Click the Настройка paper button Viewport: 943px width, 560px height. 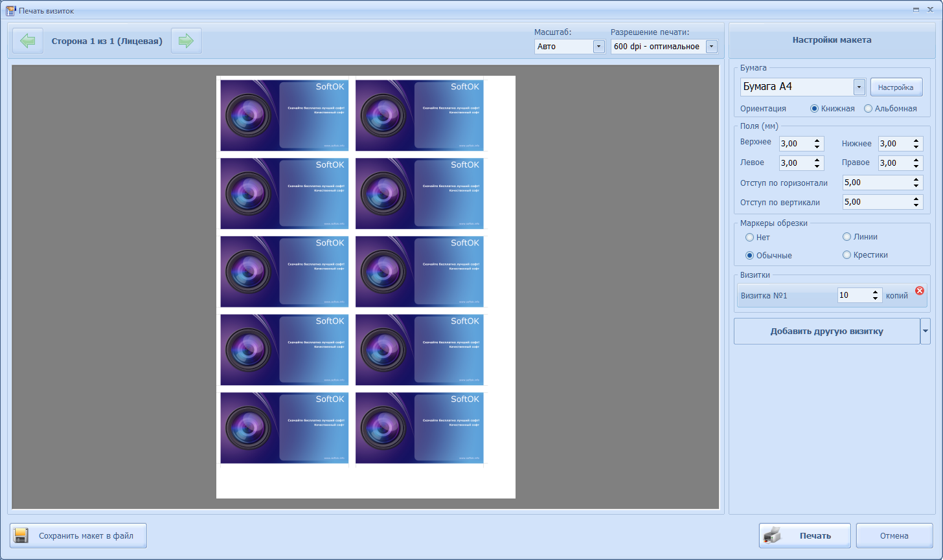coord(896,87)
